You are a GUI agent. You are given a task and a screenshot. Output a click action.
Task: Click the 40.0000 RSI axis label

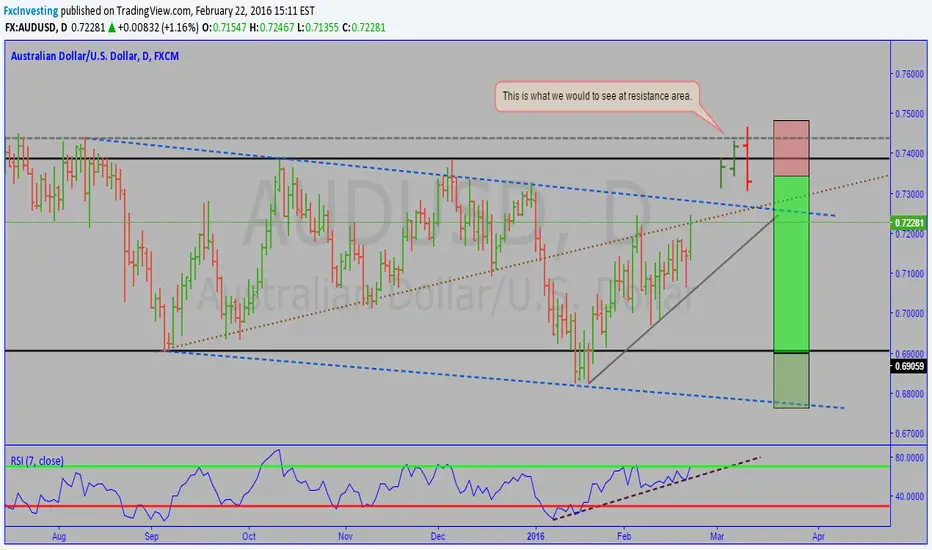click(909, 496)
